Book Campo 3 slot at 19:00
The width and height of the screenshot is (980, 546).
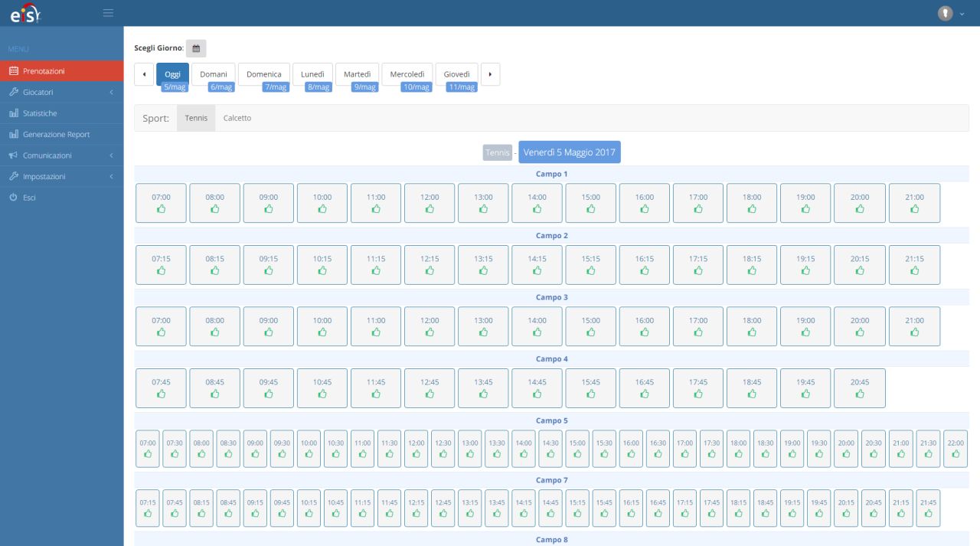(805, 326)
